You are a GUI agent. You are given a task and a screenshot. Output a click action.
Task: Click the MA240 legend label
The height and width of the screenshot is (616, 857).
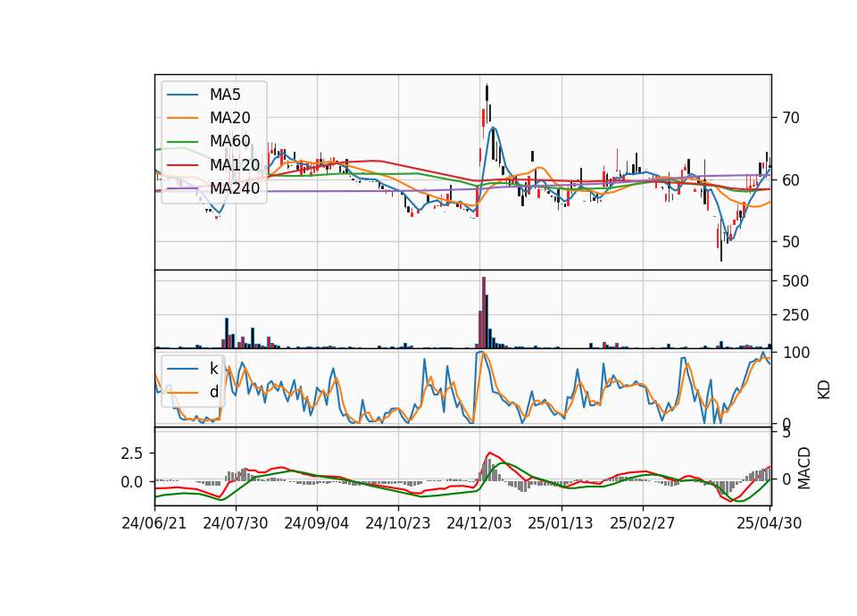235,188
